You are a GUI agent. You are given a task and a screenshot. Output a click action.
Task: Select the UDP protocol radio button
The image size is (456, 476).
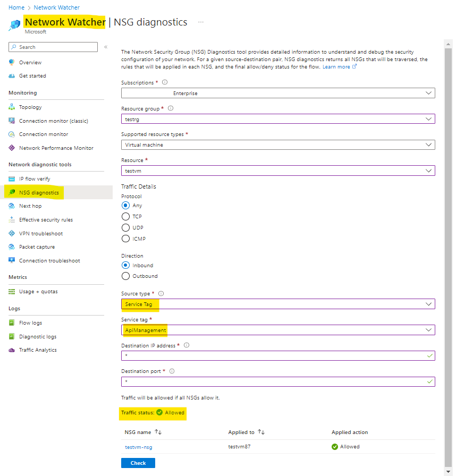125,228
